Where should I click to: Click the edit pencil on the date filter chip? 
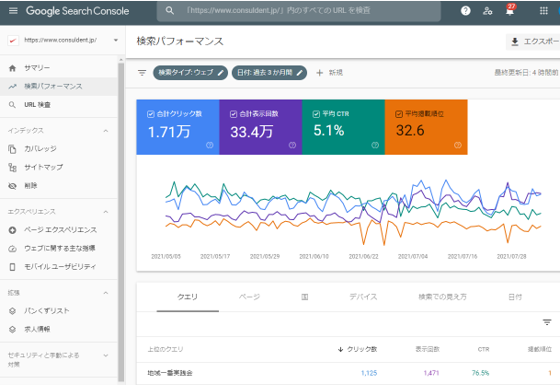pyautogui.click(x=300, y=73)
